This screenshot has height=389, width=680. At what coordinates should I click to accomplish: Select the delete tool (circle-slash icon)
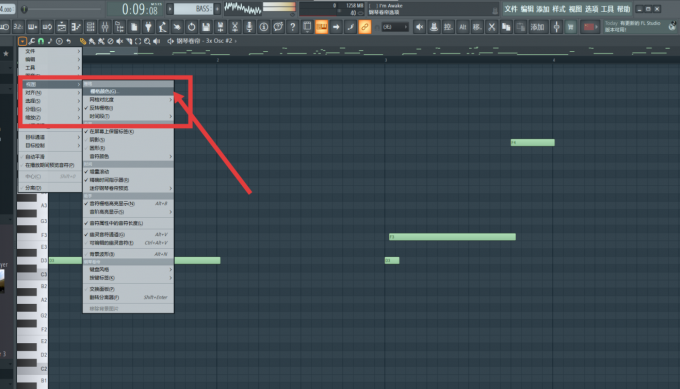[x=111, y=41]
